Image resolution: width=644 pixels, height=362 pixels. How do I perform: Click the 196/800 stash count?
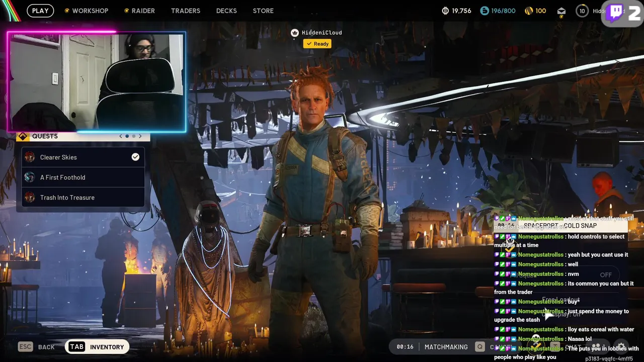(x=504, y=11)
